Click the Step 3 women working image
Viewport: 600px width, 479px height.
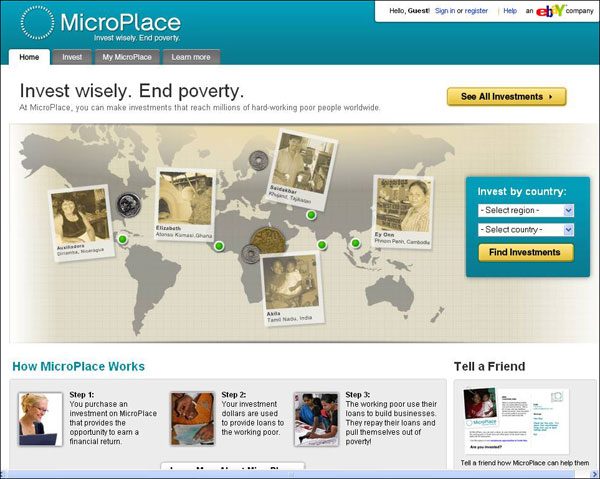click(316, 419)
